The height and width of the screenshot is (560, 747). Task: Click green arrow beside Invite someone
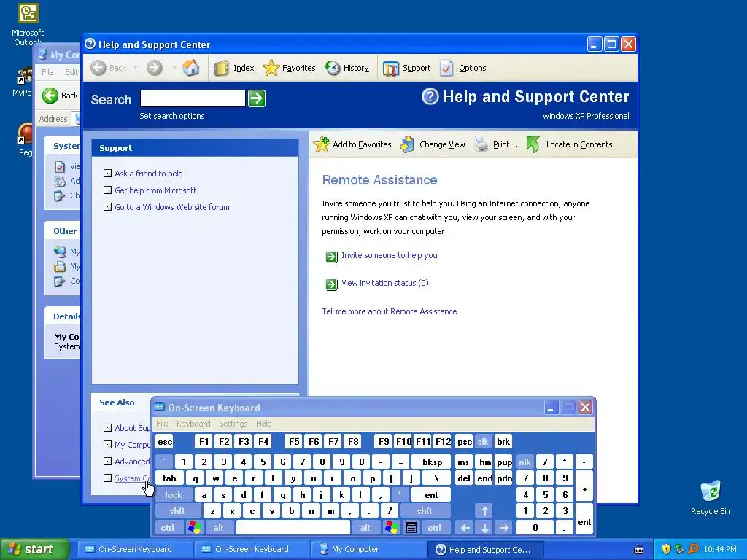(332, 257)
